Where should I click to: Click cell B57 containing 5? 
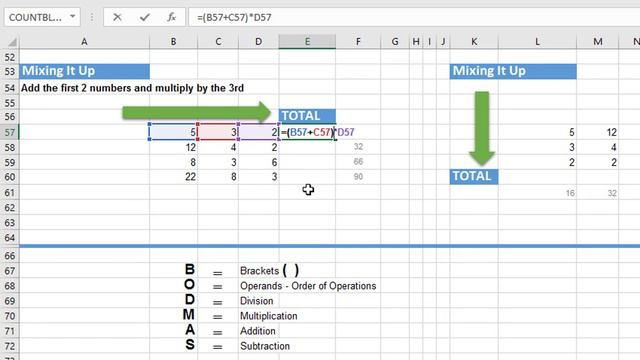[x=173, y=132]
